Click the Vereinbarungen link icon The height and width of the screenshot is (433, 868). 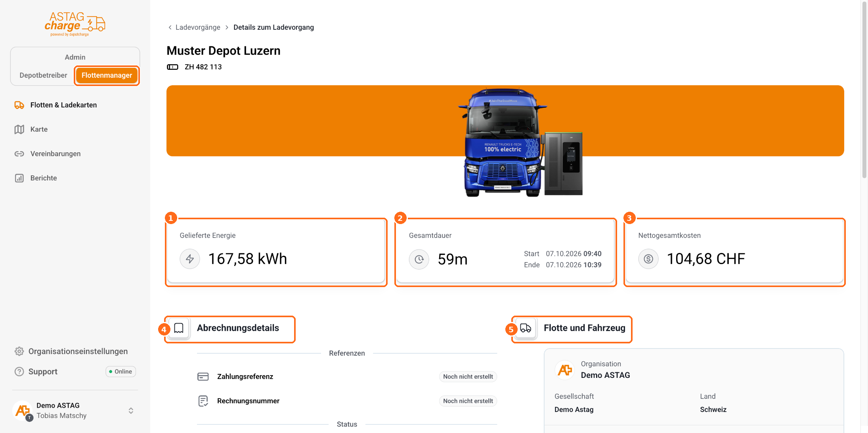pos(19,154)
